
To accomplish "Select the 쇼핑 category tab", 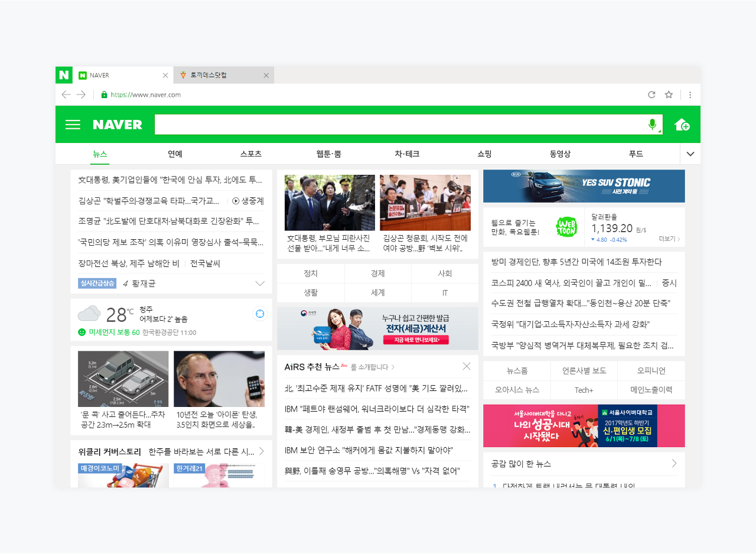I will [x=484, y=154].
